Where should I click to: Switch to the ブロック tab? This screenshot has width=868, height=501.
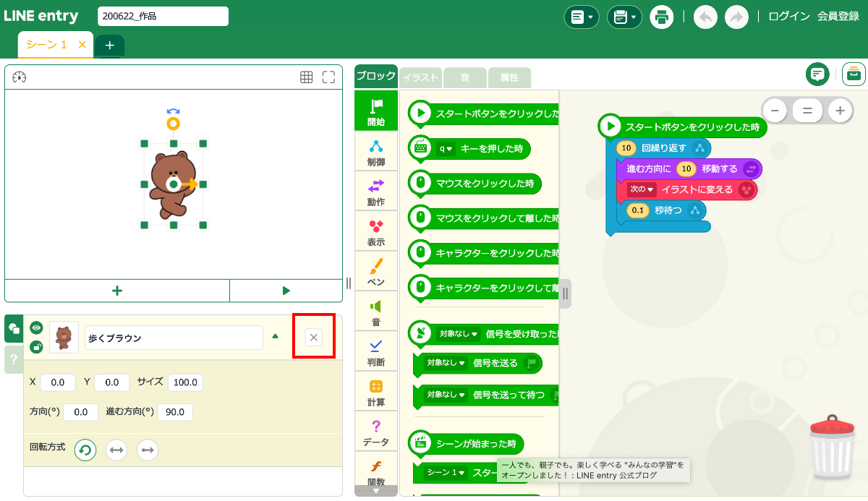(x=376, y=76)
